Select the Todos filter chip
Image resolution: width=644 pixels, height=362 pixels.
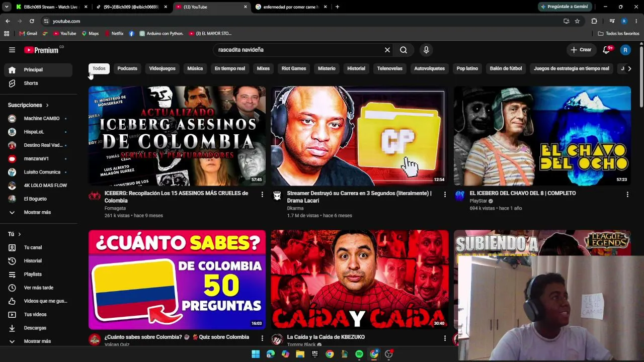click(99, 68)
